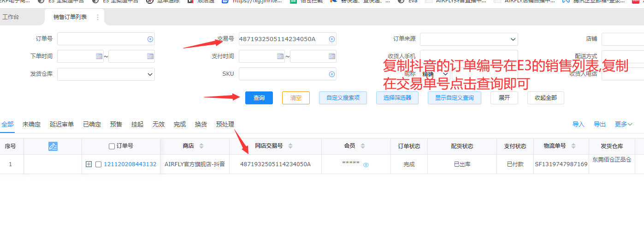Click the 选择筛选器 button

(397, 98)
